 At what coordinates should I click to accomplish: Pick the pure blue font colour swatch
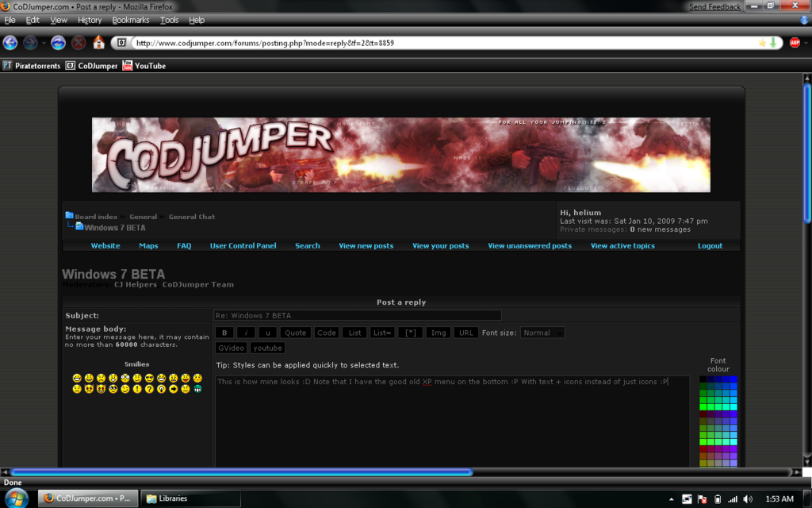pyautogui.click(x=733, y=379)
